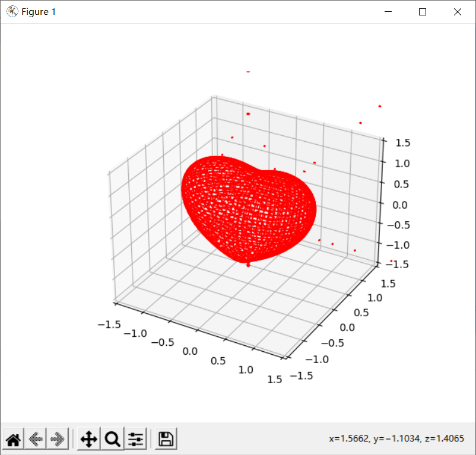
Task: Select the floppy disk save icon
Action: point(166,438)
